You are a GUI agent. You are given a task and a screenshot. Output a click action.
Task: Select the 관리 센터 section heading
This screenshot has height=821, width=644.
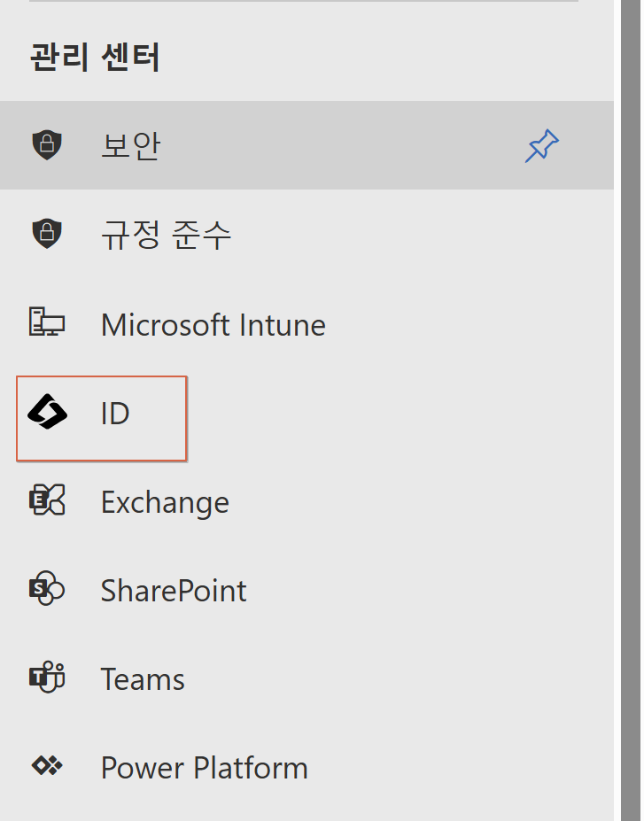(95, 57)
